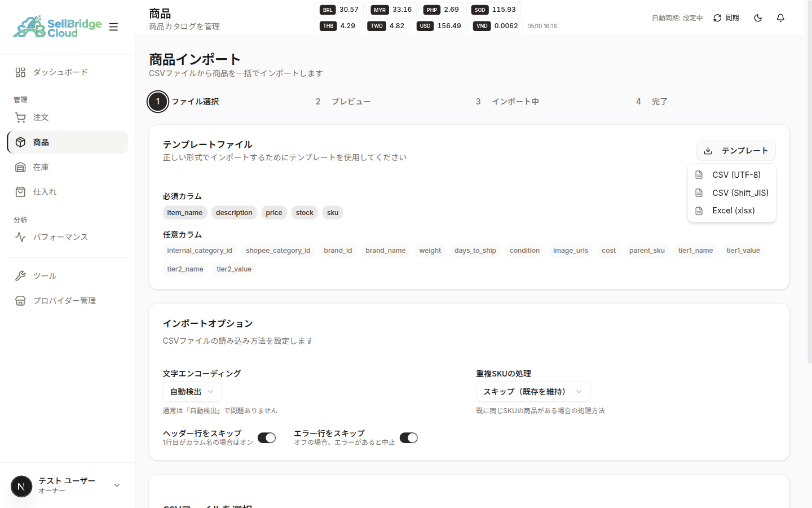This screenshot has width=812, height=508.
Task: Click shopping bag icon beside 仕入れ
Action: tap(20, 192)
